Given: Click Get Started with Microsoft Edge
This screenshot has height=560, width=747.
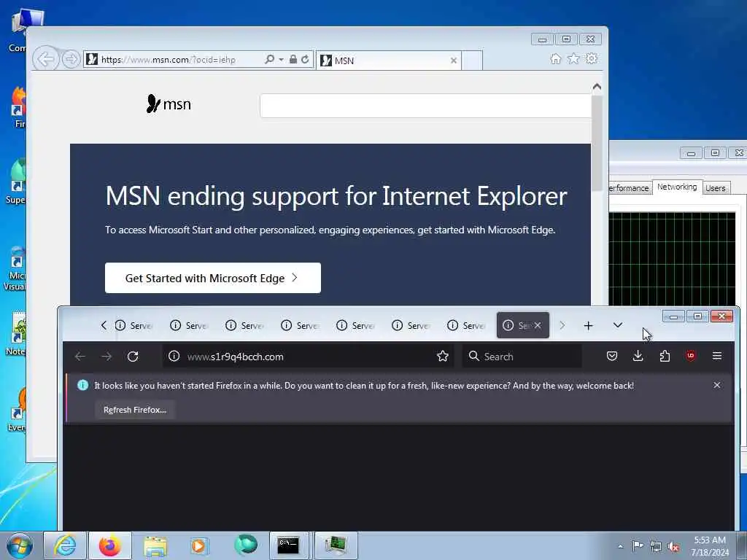Looking at the screenshot, I should tap(213, 278).
